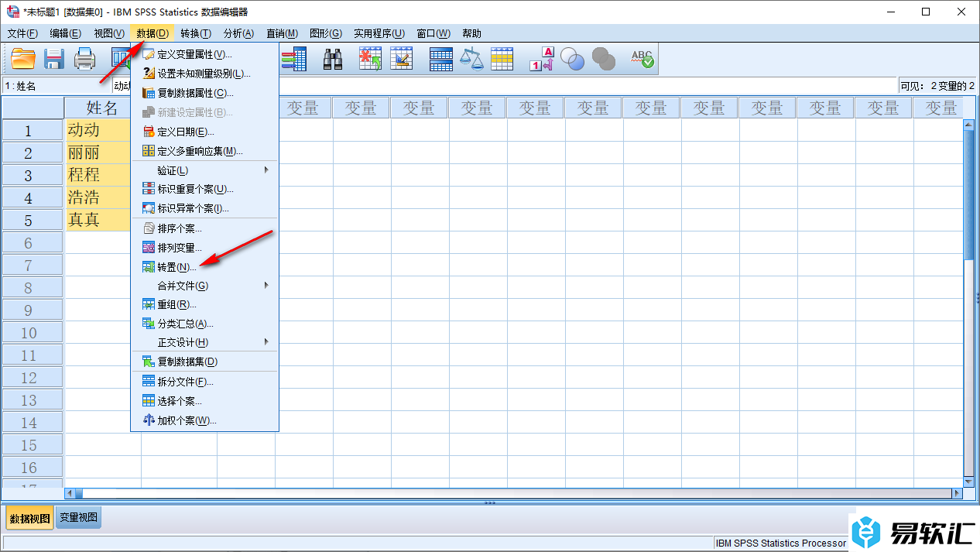The width and height of the screenshot is (980, 552).
Task: Select 加权个案(W) menu item
Action: 204,420
